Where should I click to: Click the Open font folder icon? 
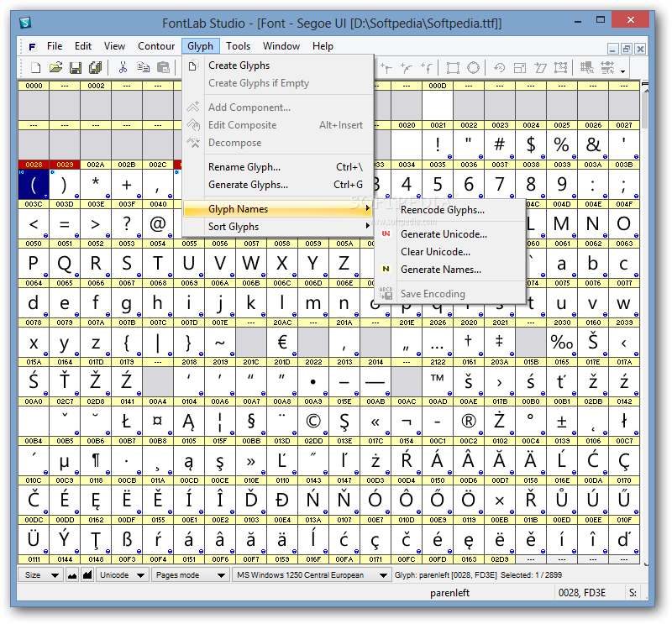[55, 68]
